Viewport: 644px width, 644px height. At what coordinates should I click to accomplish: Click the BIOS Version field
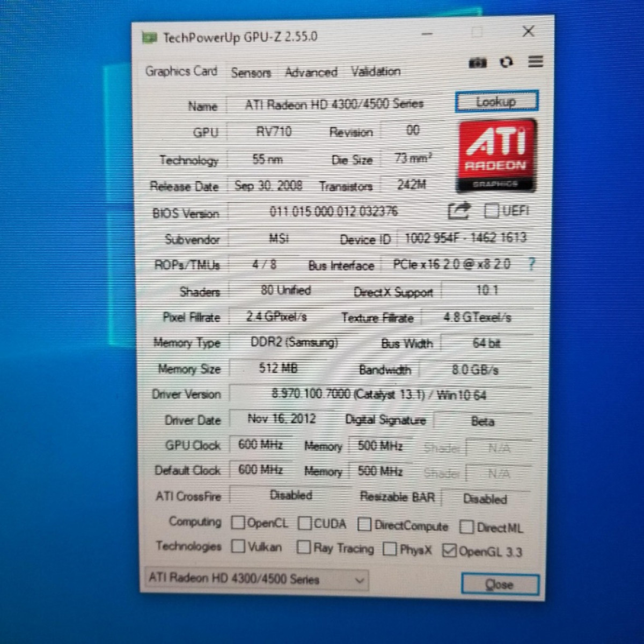334,211
